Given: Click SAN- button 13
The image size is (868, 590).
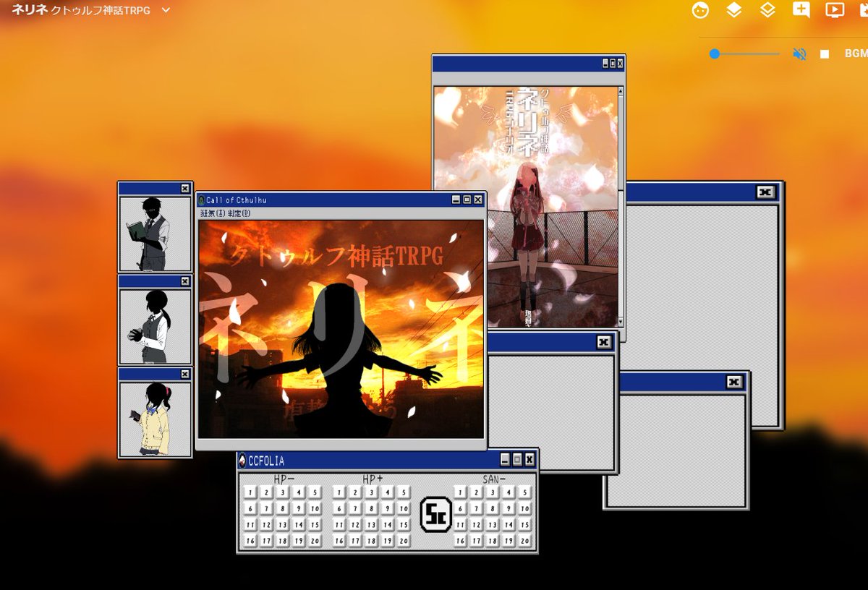Looking at the screenshot, I should pos(493,525).
